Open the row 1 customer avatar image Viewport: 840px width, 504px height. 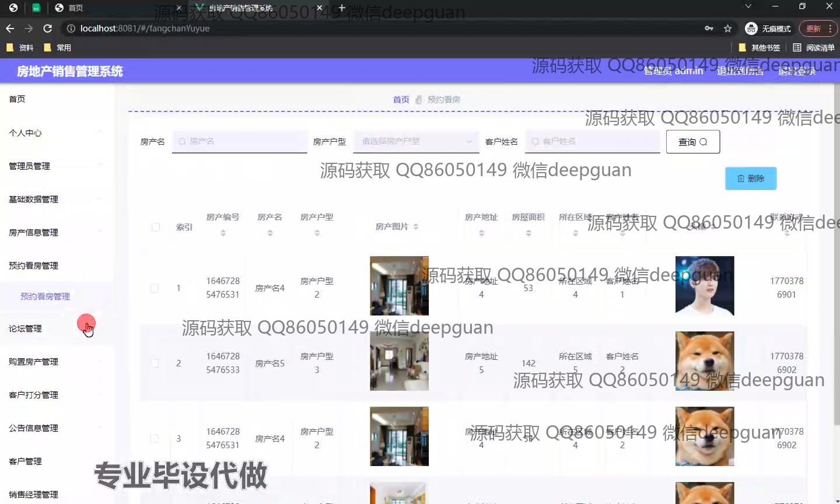click(705, 286)
